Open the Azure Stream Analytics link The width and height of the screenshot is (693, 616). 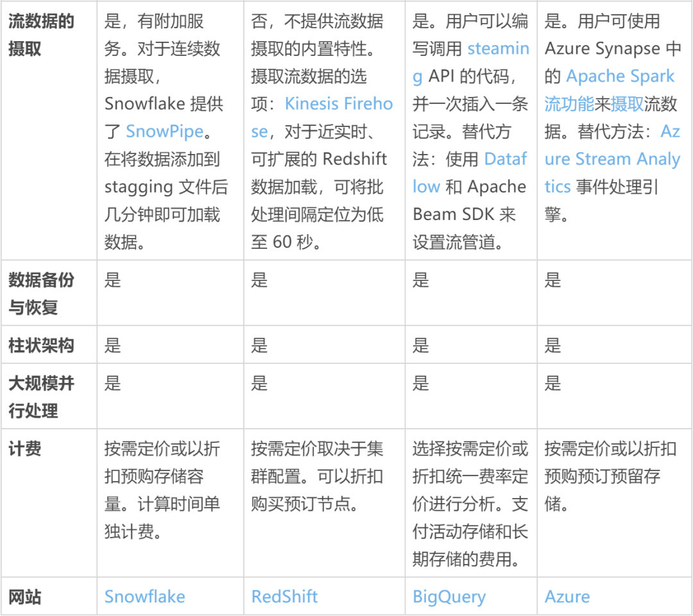coord(612,159)
